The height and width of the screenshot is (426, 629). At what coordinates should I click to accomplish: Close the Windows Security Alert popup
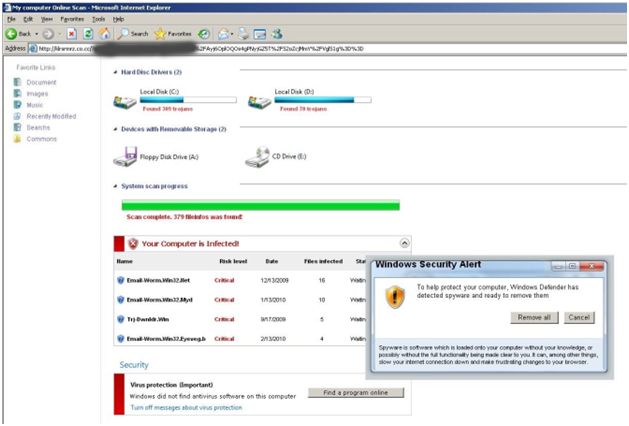[592, 266]
